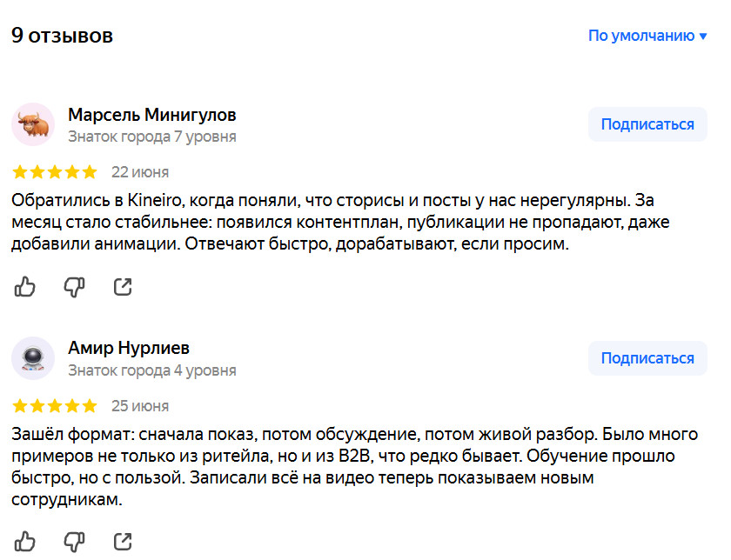
Task: Open Марсель Минигулов's profile name
Action: pyautogui.click(x=152, y=115)
